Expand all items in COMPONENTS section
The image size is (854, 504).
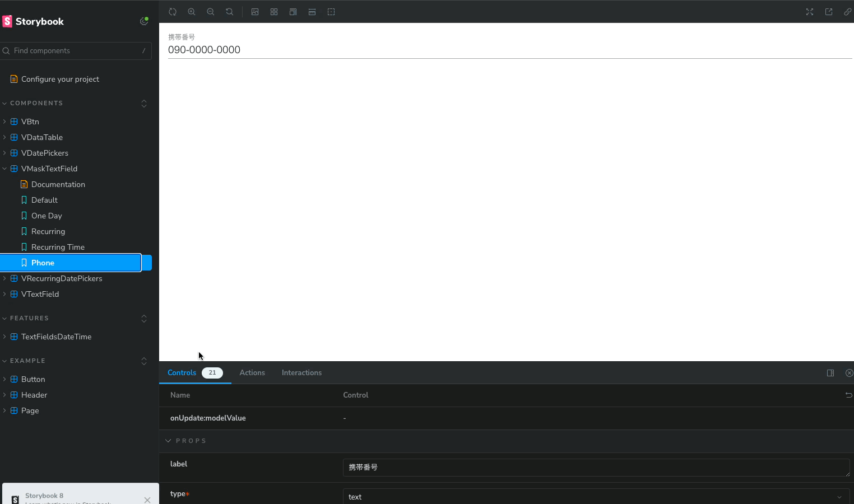(144, 104)
